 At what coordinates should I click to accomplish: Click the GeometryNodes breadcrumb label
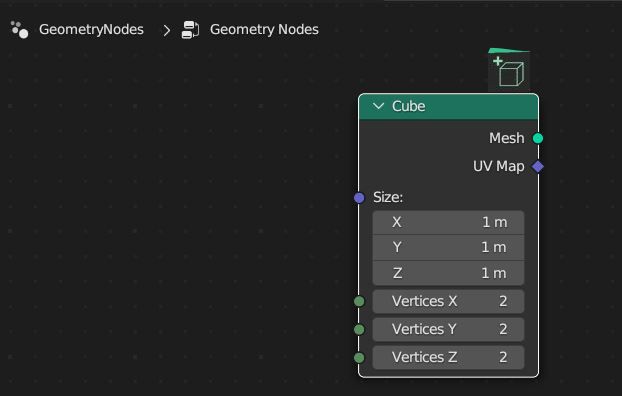point(91,29)
